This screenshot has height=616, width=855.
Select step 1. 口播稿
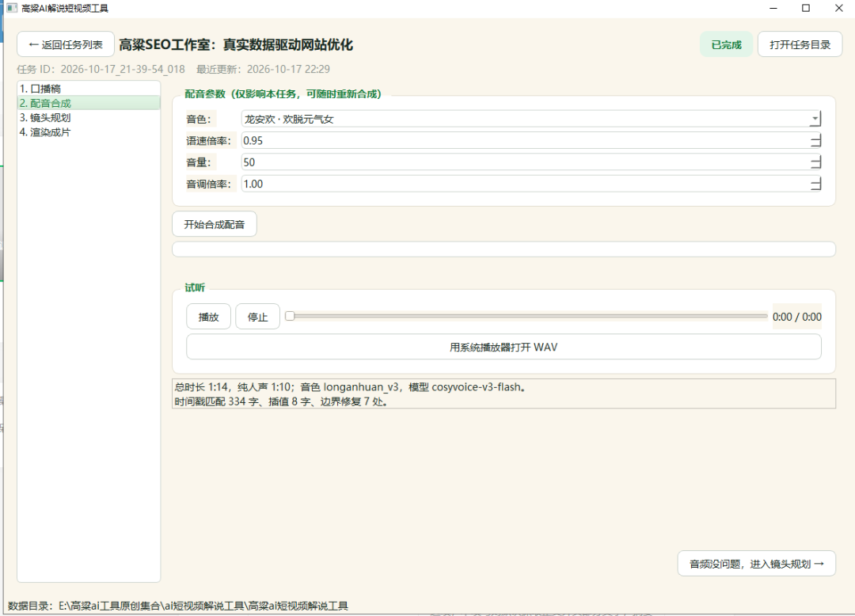(89, 89)
